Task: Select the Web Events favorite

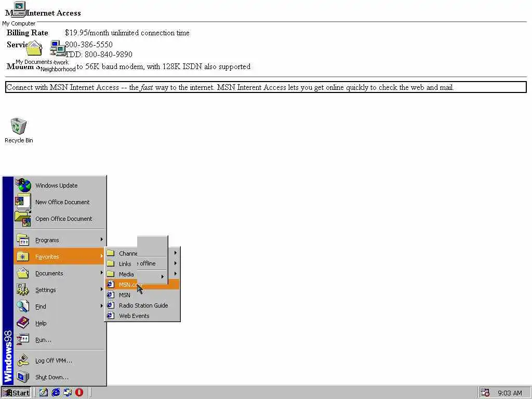Action: point(142,315)
